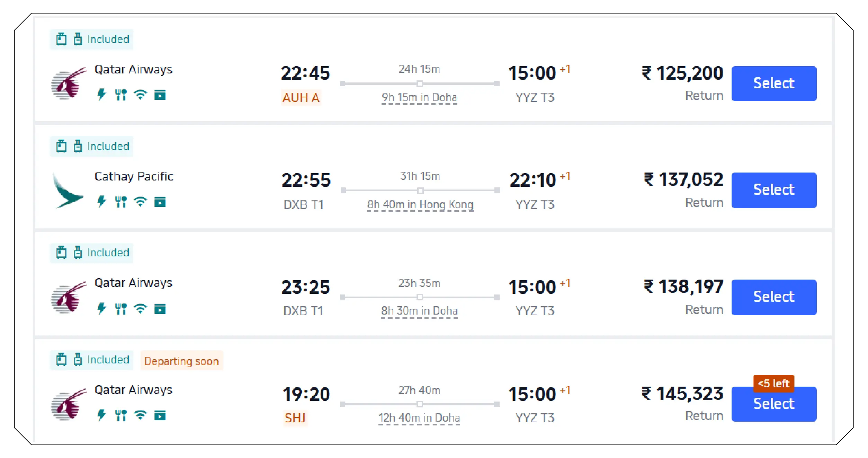The height and width of the screenshot is (458, 868).
Task: Click the entertainment icon on the 19:20 flight
Action: click(160, 415)
